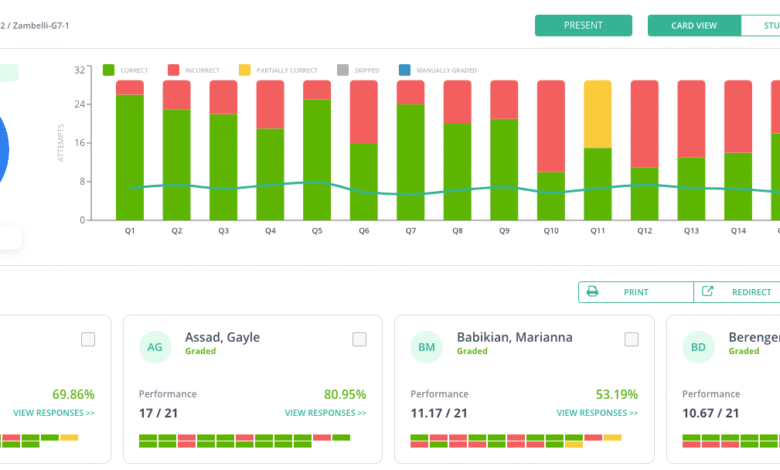Select checkbox on Assad, Gayle card
This screenshot has width=780, height=470.
(359, 339)
